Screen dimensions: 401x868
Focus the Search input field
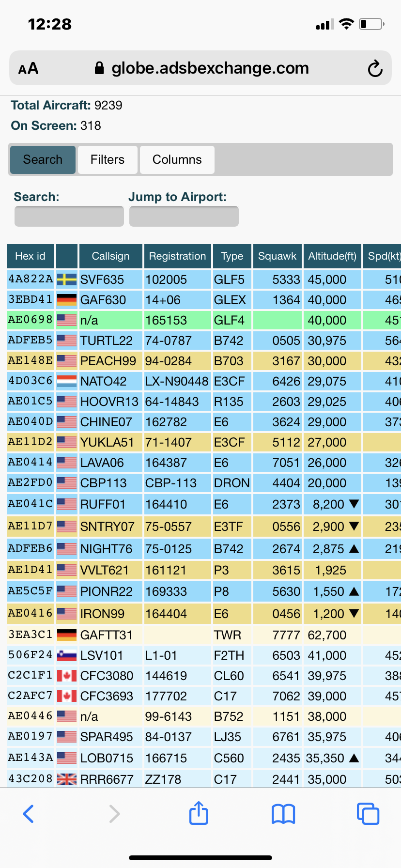click(x=69, y=216)
